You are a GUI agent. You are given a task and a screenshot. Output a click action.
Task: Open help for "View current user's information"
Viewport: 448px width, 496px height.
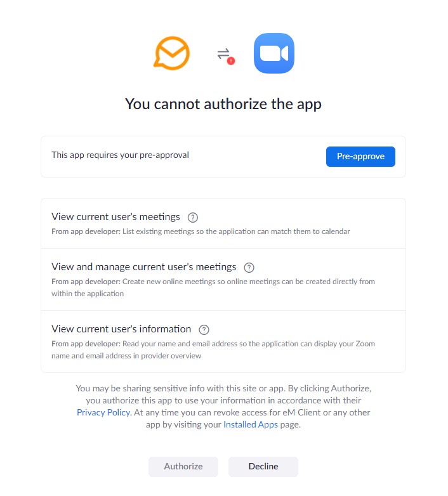204,329
